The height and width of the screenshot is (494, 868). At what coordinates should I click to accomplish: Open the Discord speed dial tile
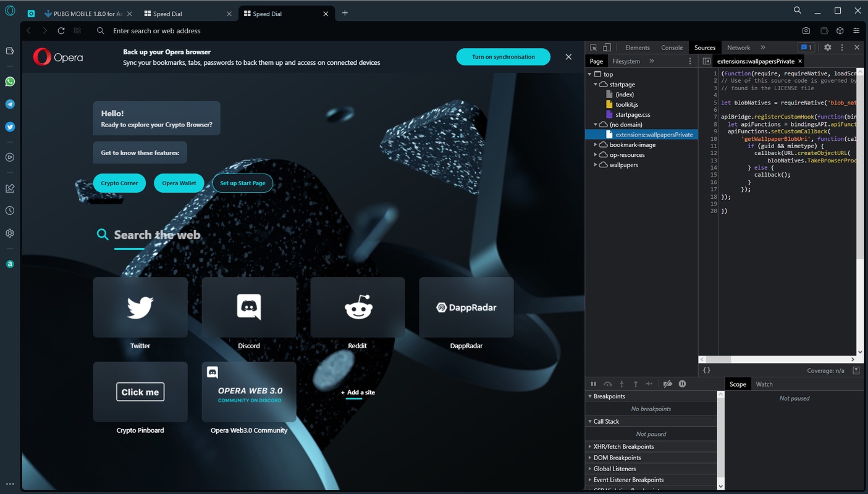click(x=249, y=308)
